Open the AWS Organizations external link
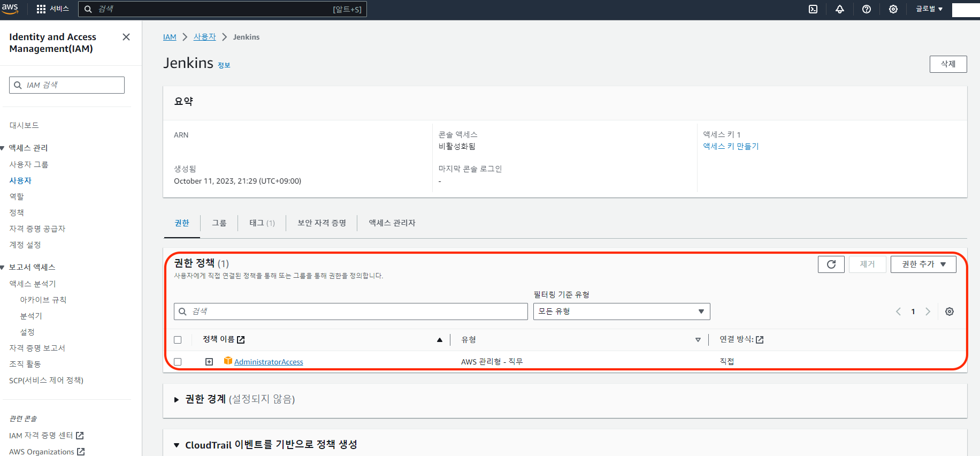This screenshot has width=980, height=456. pyautogui.click(x=47, y=452)
